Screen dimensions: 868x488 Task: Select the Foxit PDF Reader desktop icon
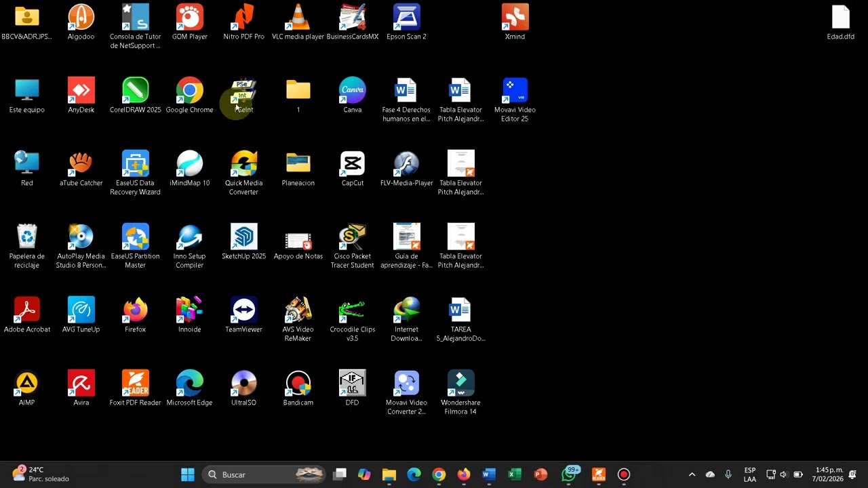point(135,383)
